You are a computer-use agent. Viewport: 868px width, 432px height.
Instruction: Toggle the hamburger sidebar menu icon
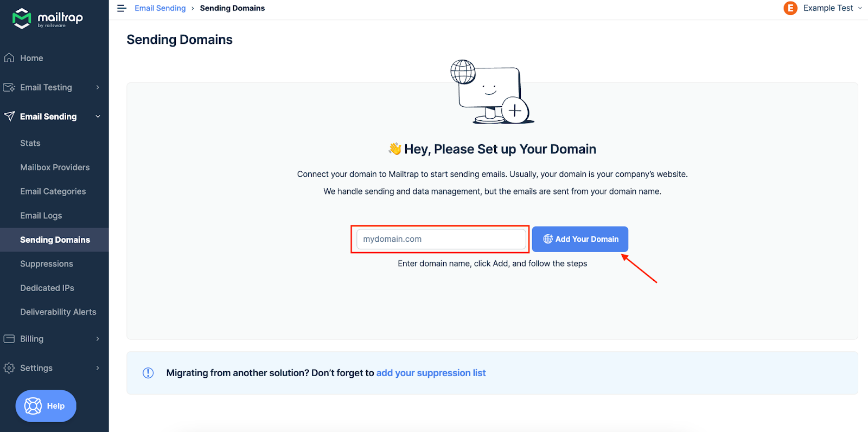(x=122, y=8)
